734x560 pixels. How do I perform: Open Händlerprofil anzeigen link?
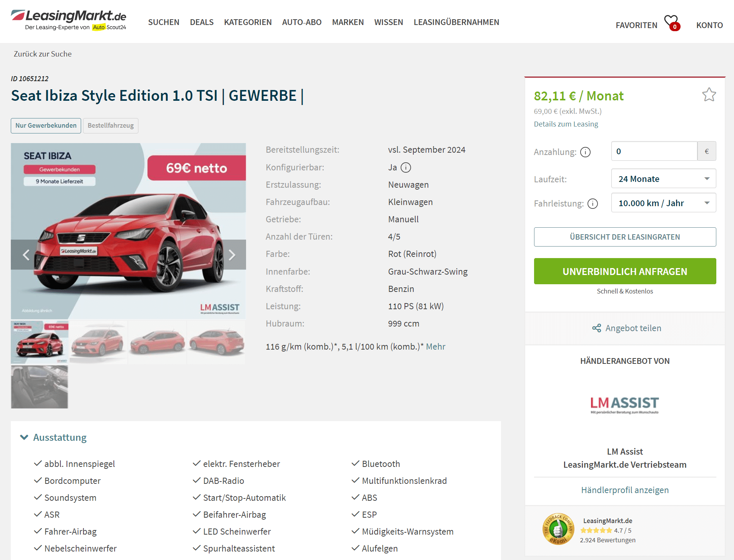click(x=625, y=490)
